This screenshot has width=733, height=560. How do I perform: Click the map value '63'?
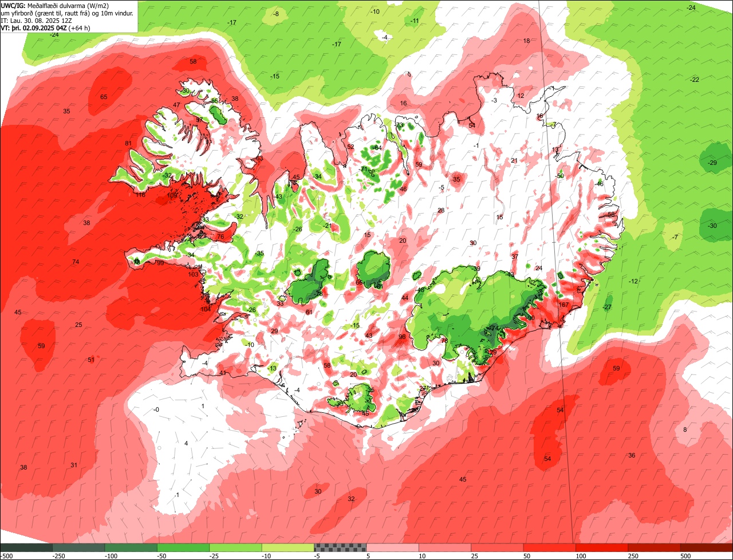point(259,158)
